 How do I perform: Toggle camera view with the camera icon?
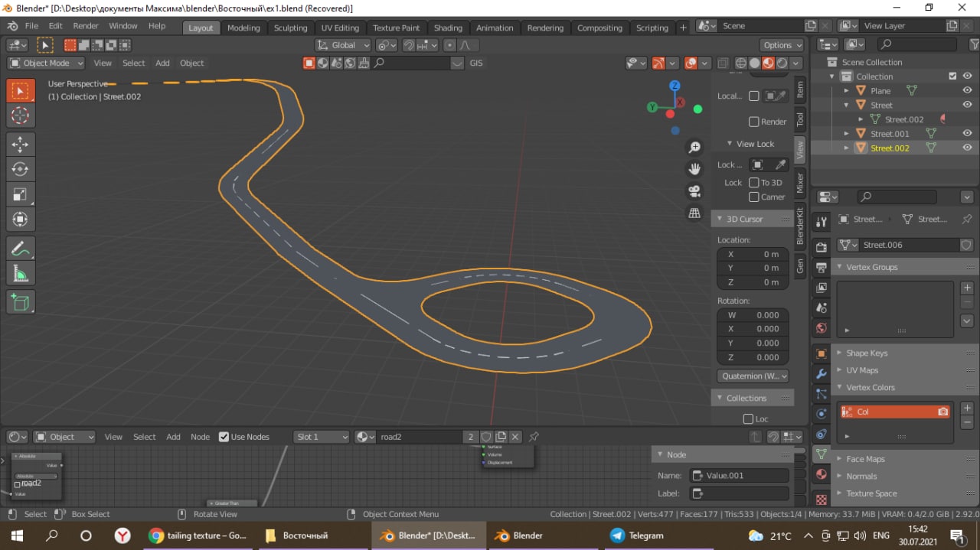(x=694, y=191)
